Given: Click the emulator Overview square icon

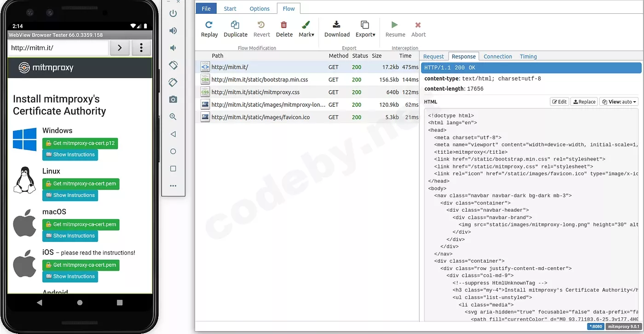Looking at the screenshot, I should 173,169.
